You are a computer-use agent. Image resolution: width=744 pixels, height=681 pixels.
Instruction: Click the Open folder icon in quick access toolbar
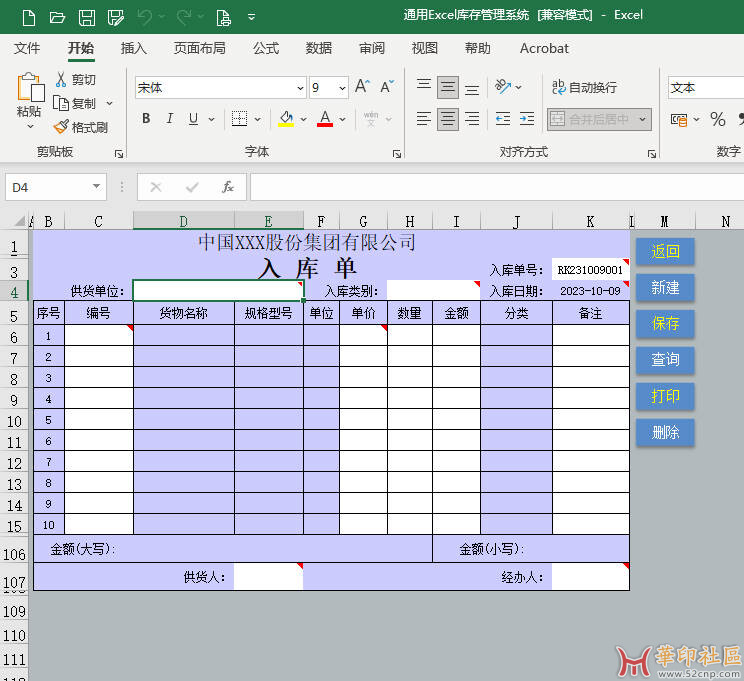tap(57, 18)
